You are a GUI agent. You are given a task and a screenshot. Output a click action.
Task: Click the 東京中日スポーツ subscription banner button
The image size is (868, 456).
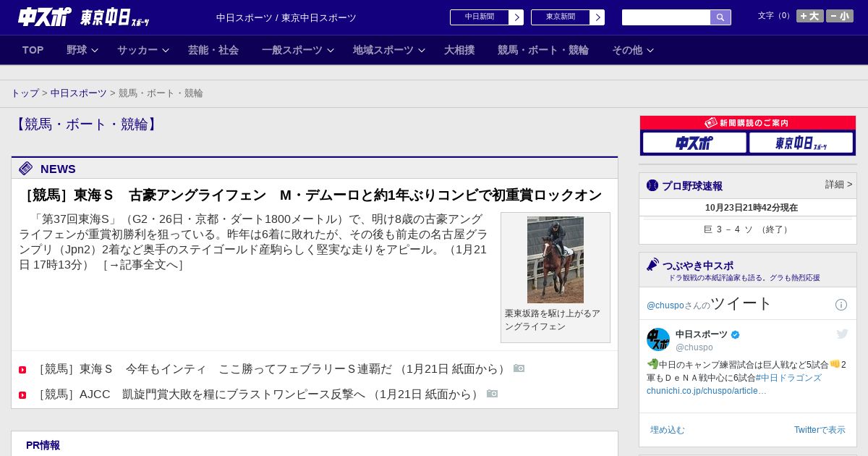click(x=801, y=143)
